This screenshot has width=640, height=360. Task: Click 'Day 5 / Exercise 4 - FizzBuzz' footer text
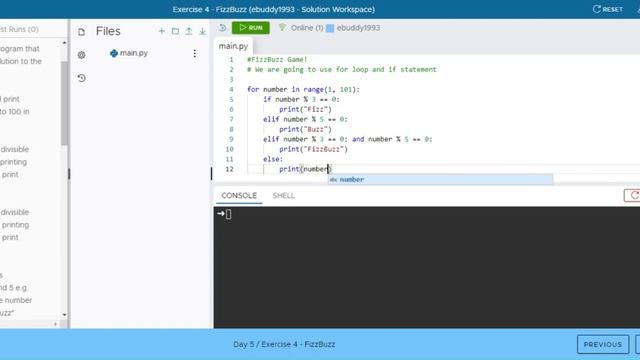click(284, 344)
